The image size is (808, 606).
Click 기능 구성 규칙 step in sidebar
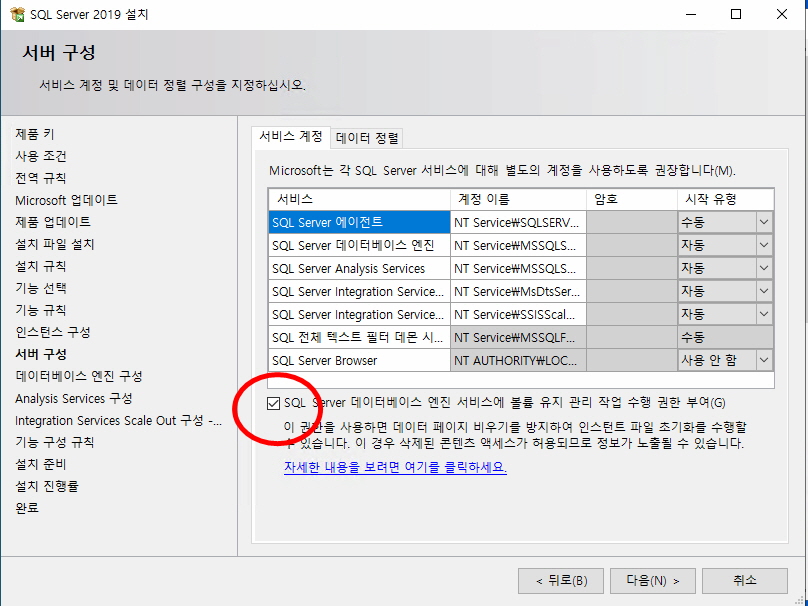pyautogui.click(x=55, y=442)
